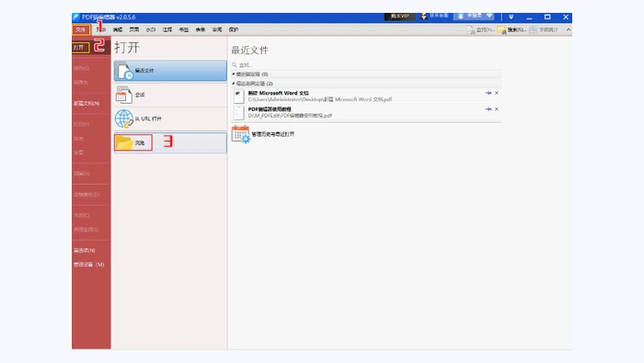The width and height of the screenshot is (644, 363).
Task: Click the 字数统计 word count icon
Action: 533,29
